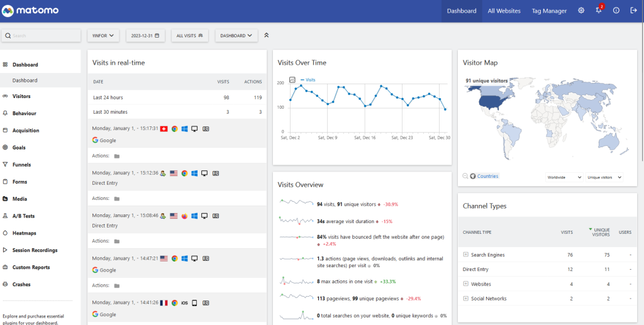Click the zoom out icon on Visitor Map

[x=465, y=177]
